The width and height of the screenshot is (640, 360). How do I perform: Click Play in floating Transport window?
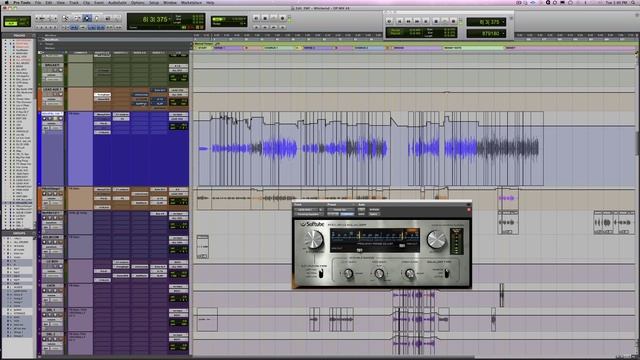[x=445, y=21]
